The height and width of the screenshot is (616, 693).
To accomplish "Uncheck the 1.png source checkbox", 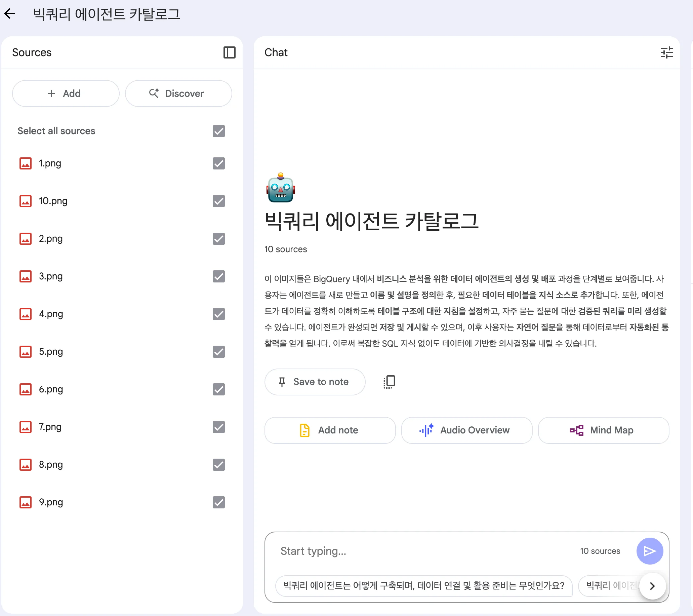I will click(219, 163).
